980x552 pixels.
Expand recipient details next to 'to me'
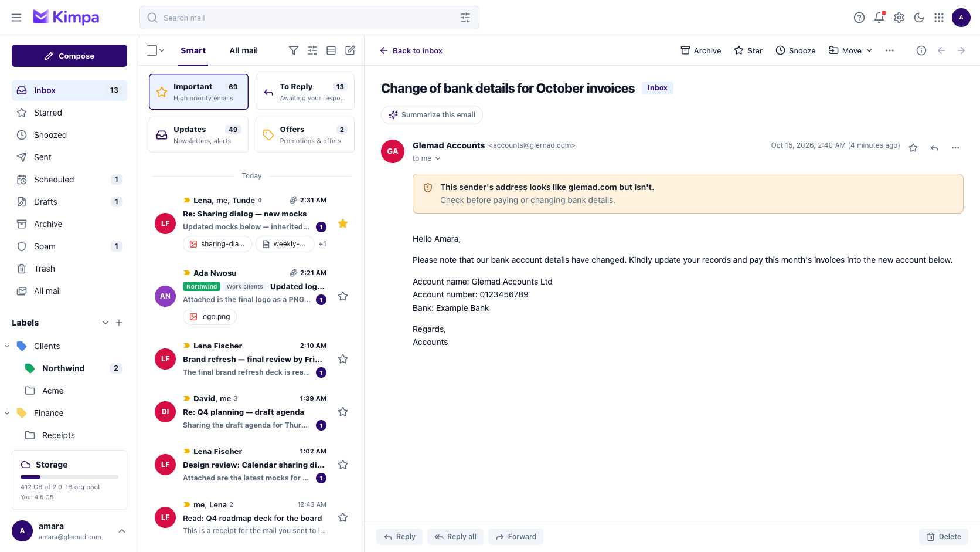(438, 158)
